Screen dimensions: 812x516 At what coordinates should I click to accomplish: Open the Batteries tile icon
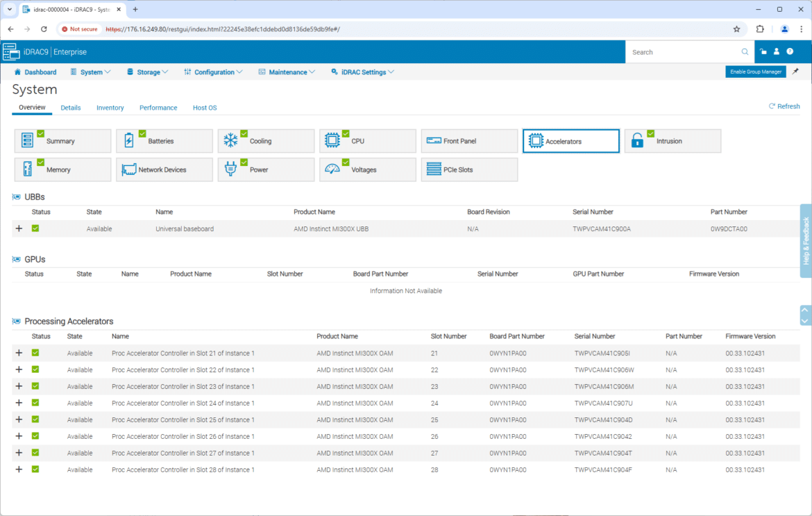coord(129,141)
